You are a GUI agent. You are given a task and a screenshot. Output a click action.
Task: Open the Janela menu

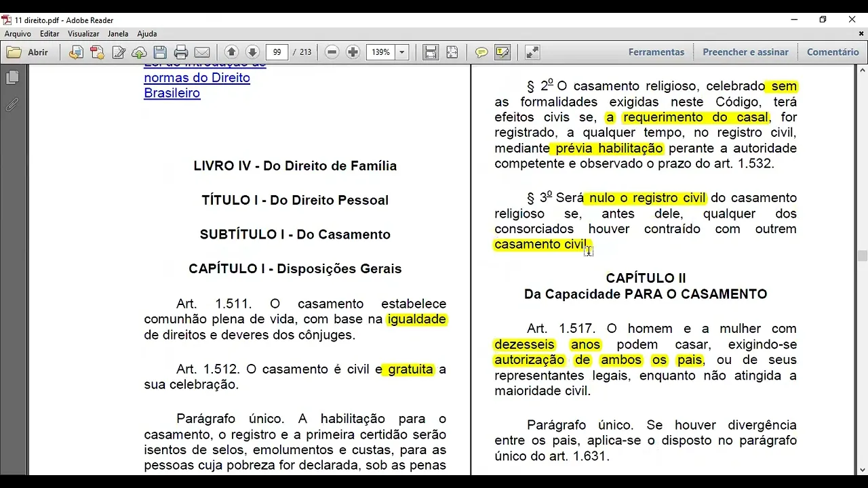point(118,33)
